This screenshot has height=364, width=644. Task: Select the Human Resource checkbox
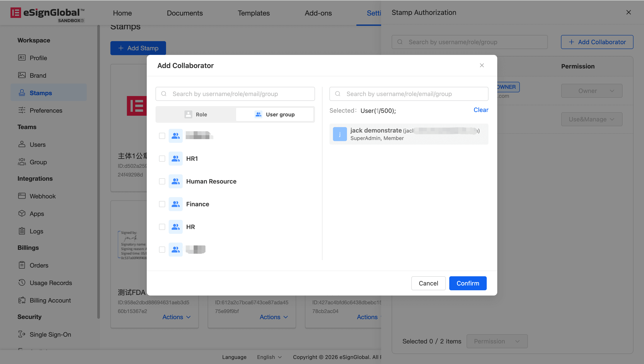coord(162,181)
